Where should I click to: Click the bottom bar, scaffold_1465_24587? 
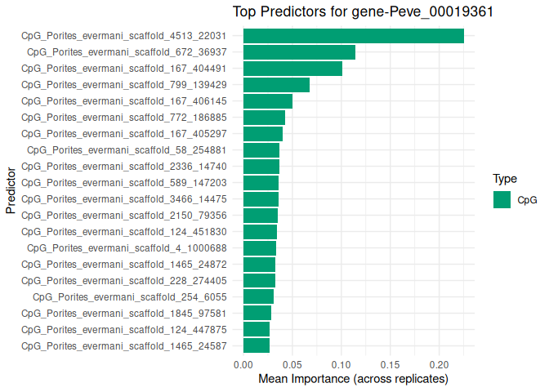point(257,345)
